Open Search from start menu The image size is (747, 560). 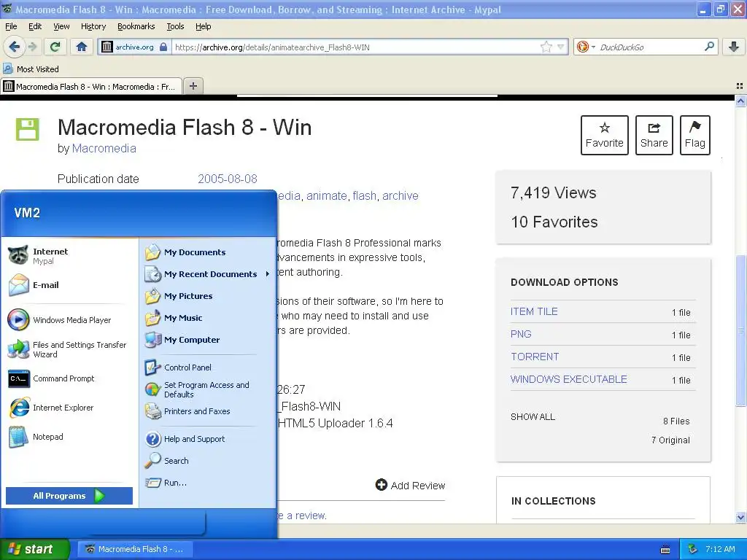pos(207,461)
